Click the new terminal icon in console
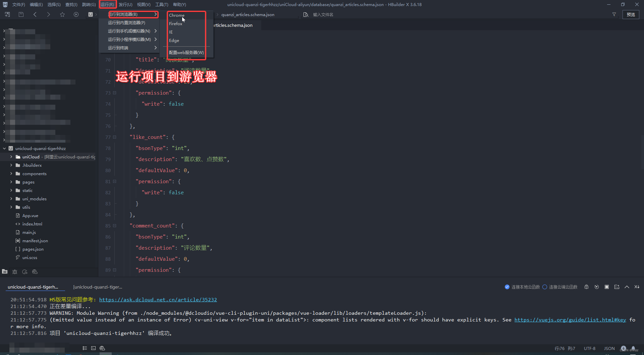644x355 pixels. pyautogui.click(x=617, y=287)
